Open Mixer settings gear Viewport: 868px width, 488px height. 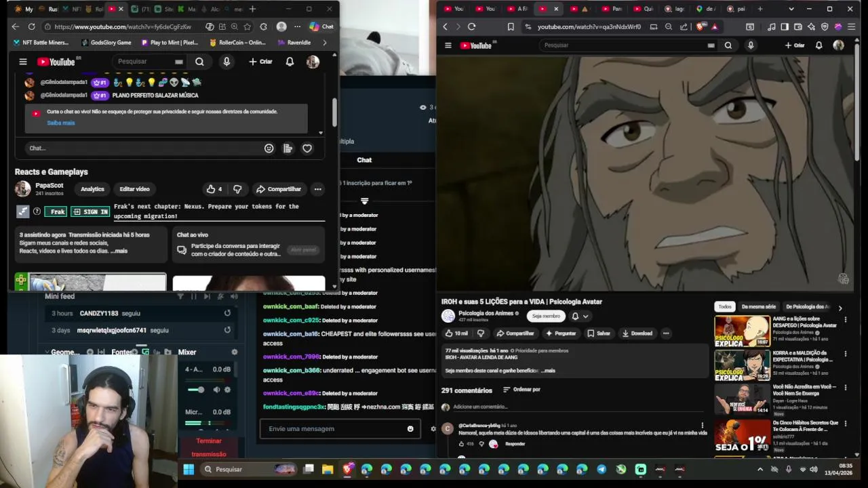point(235,352)
